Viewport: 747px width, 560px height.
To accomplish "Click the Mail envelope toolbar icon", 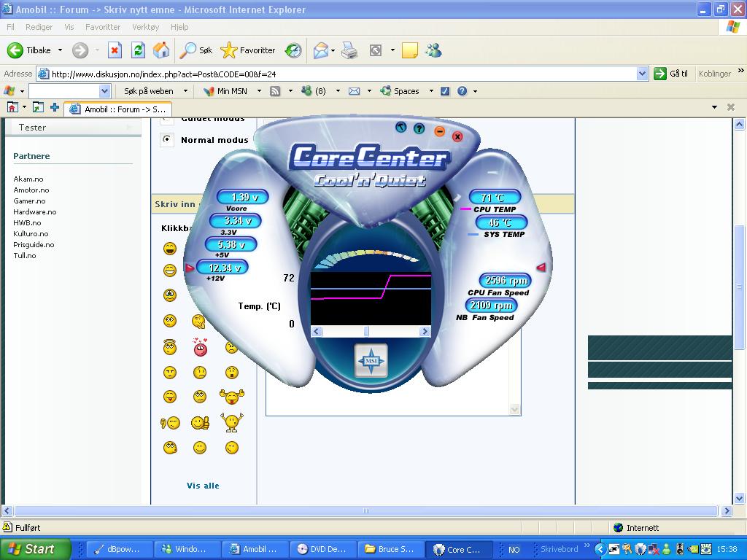I will [321, 50].
